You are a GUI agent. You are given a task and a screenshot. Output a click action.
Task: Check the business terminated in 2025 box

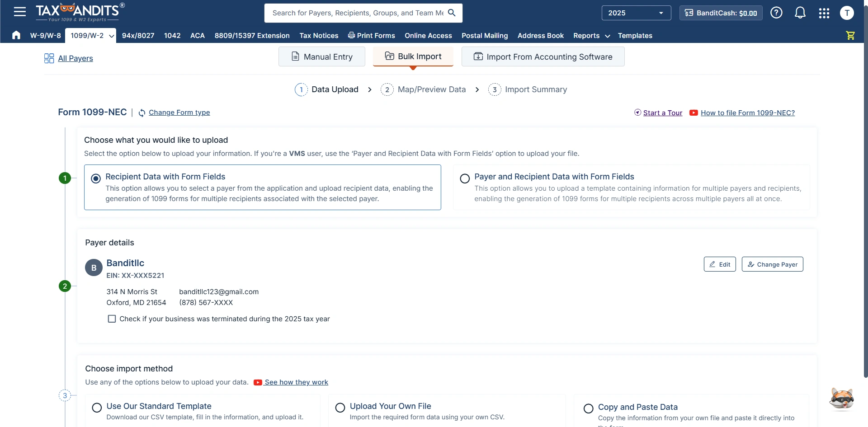click(112, 319)
